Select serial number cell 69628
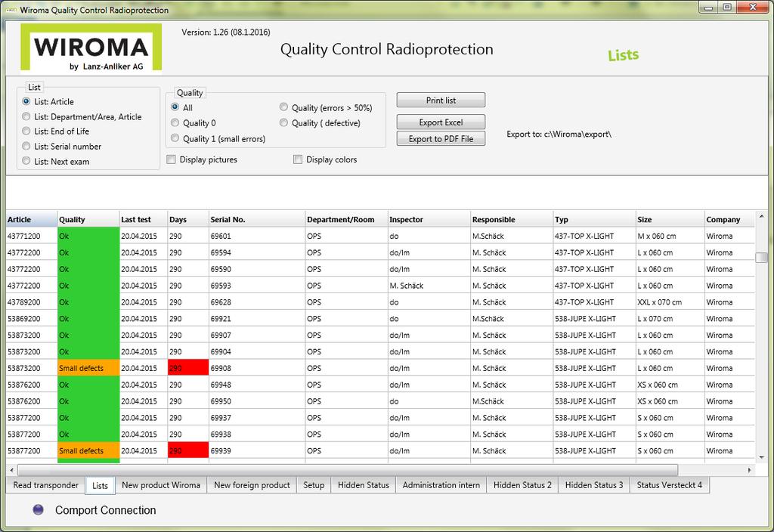Screen dimensions: 774x532 pos(257,302)
